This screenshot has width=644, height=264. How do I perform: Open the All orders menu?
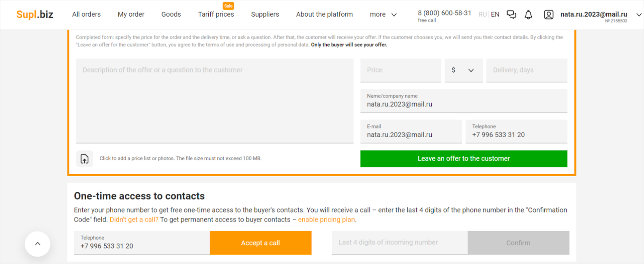click(86, 15)
